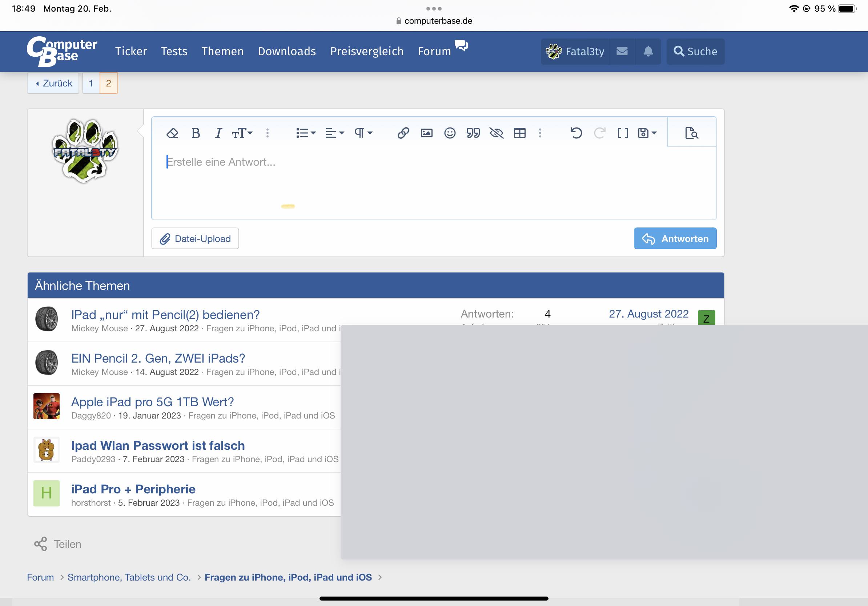Toggle italic text formatting
868x606 pixels.
218,133
